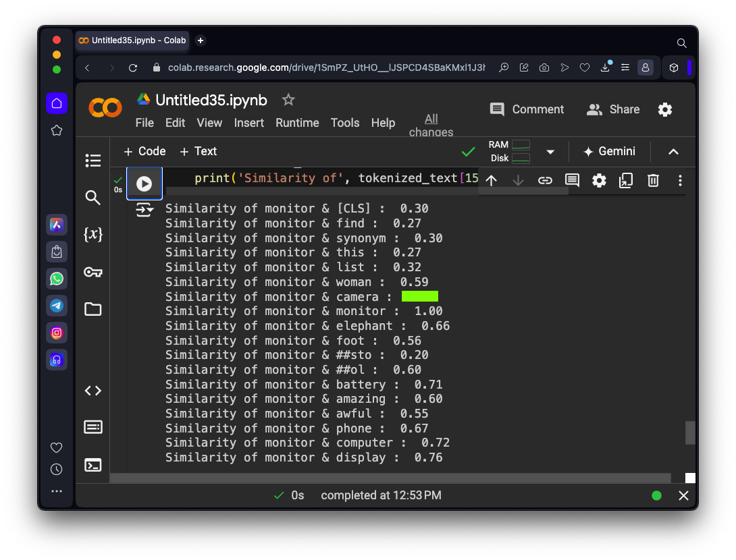This screenshot has width=736, height=560.
Task: Delete the current cell
Action: [653, 180]
